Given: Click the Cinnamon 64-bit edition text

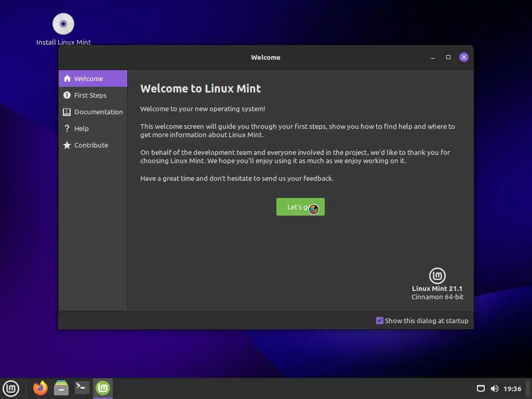Looking at the screenshot, I should pos(437,297).
